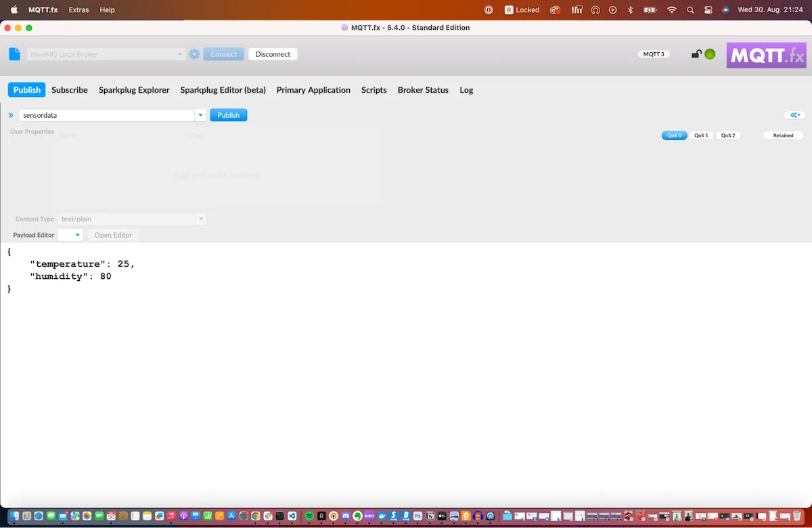Open the HiveMQ Local Broker profile dropdown
Viewport: 812px width, 528px height.
(x=106, y=54)
